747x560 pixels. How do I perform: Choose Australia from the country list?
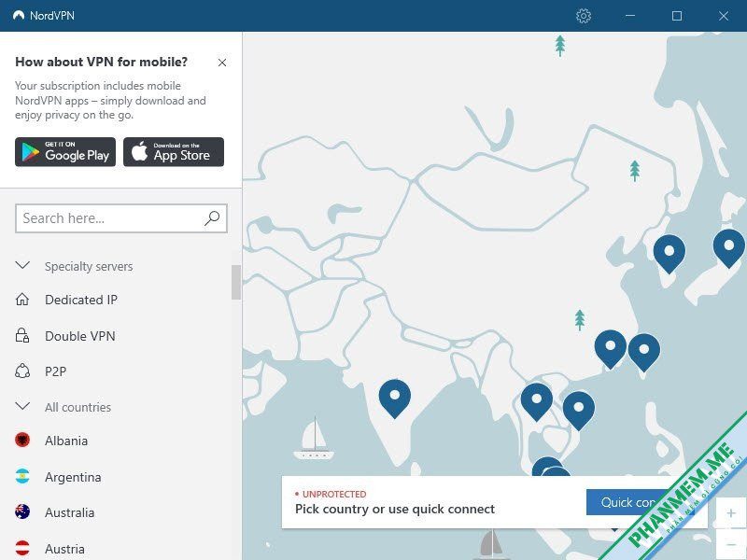(69, 512)
